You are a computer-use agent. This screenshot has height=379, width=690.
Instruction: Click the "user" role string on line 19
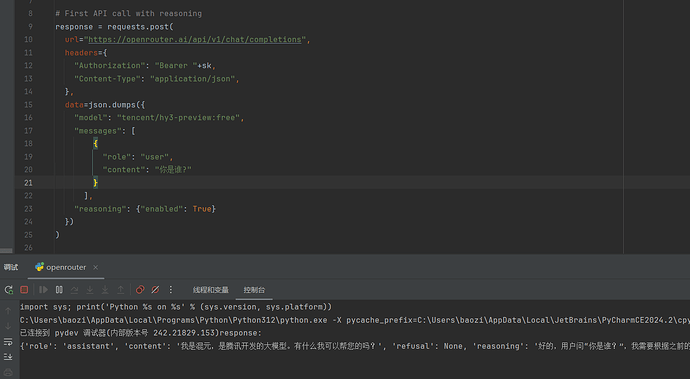point(155,157)
